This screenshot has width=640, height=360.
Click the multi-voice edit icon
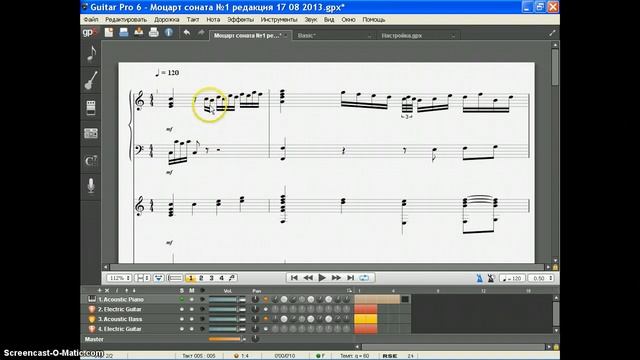(x=232, y=278)
